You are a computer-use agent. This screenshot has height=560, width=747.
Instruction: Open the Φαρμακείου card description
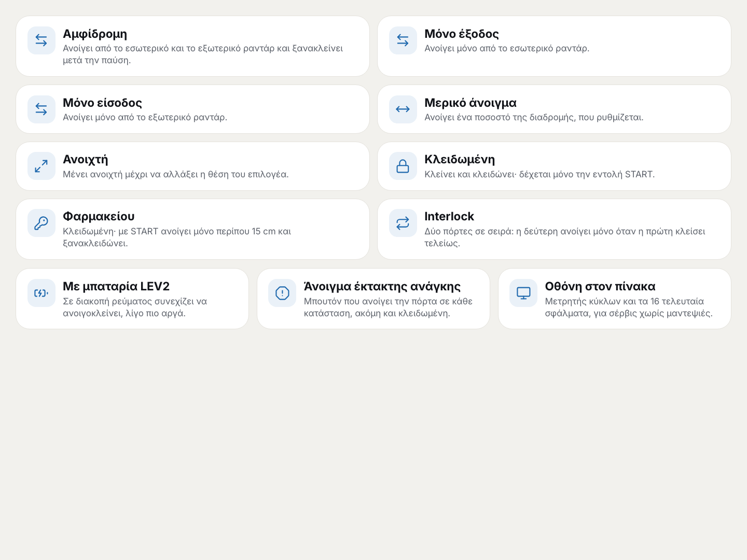pos(177,237)
